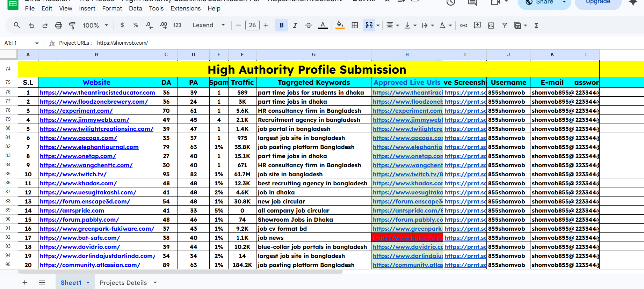Open version history clock icon
This screenshot has height=289, width=644.
point(451,3)
